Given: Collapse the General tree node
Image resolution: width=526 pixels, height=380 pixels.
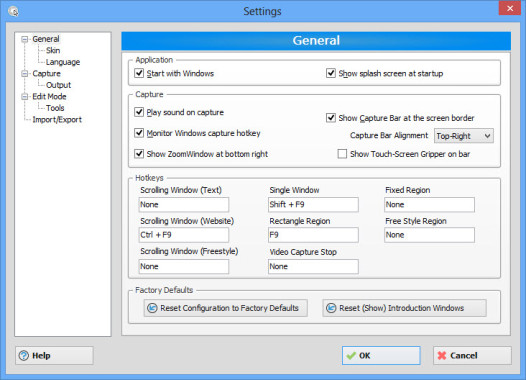Looking at the screenshot, I should pyautogui.click(x=24, y=39).
